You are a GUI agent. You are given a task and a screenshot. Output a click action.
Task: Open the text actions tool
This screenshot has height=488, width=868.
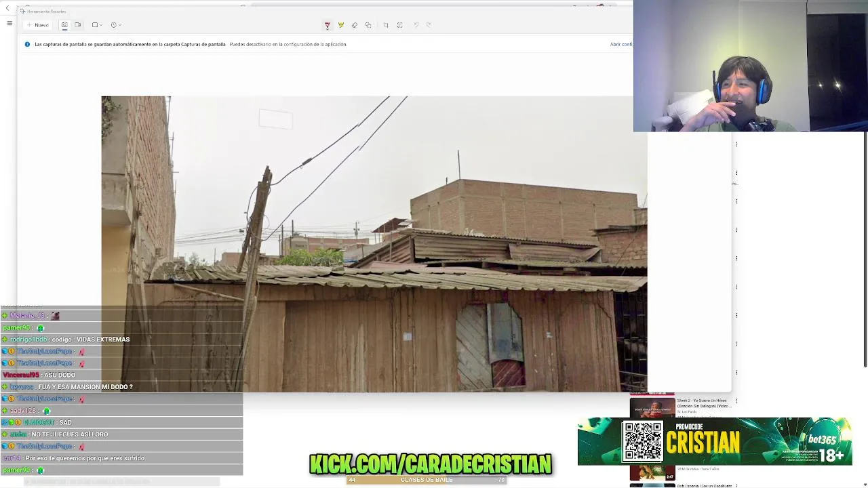(x=399, y=25)
